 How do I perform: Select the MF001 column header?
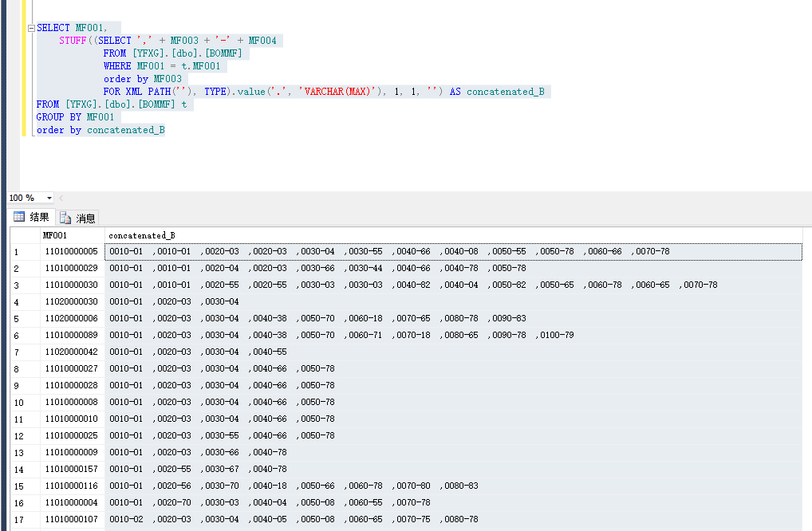55,235
